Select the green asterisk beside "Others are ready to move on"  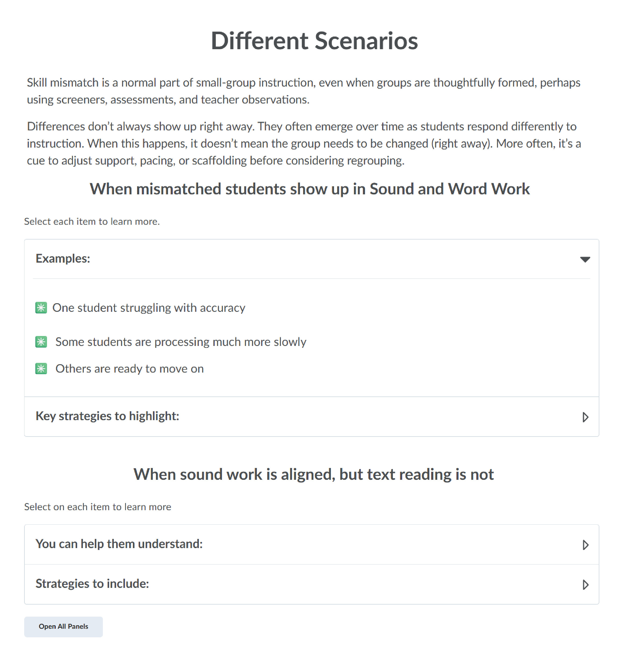coord(41,369)
